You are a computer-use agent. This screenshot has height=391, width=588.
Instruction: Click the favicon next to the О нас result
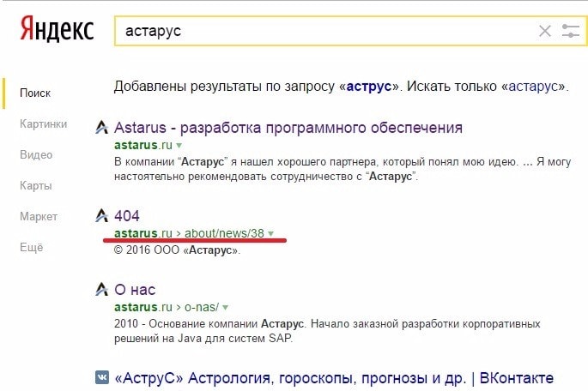click(101, 289)
